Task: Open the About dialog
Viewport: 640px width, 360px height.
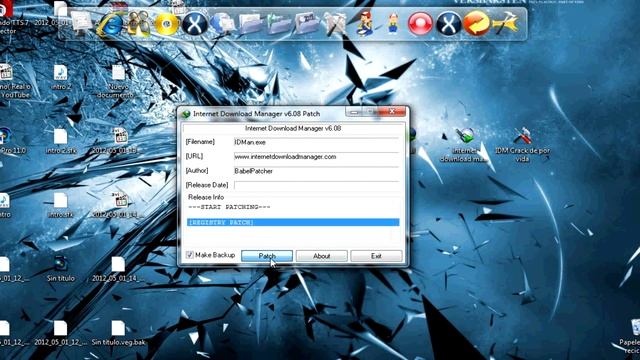Action: pyautogui.click(x=322, y=256)
